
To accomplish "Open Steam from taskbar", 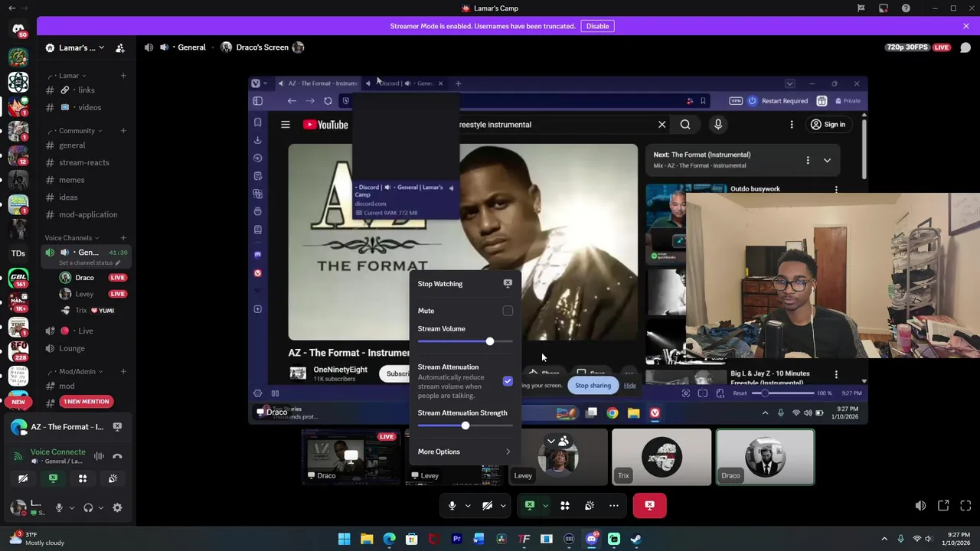I will click(635, 539).
